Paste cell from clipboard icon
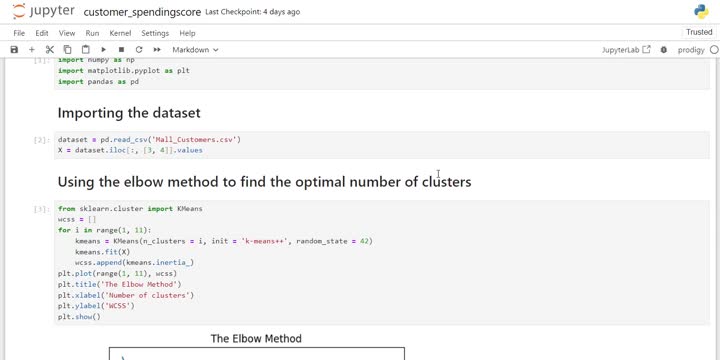 85,50
